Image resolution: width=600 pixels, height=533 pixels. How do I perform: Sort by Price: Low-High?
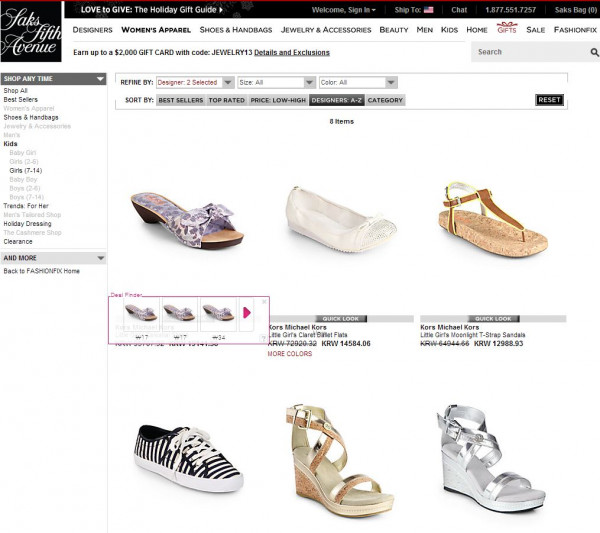click(x=277, y=100)
